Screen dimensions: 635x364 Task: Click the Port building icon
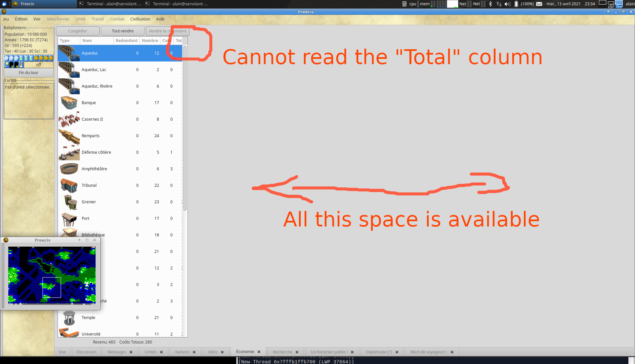pyautogui.click(x=69, y=218)
